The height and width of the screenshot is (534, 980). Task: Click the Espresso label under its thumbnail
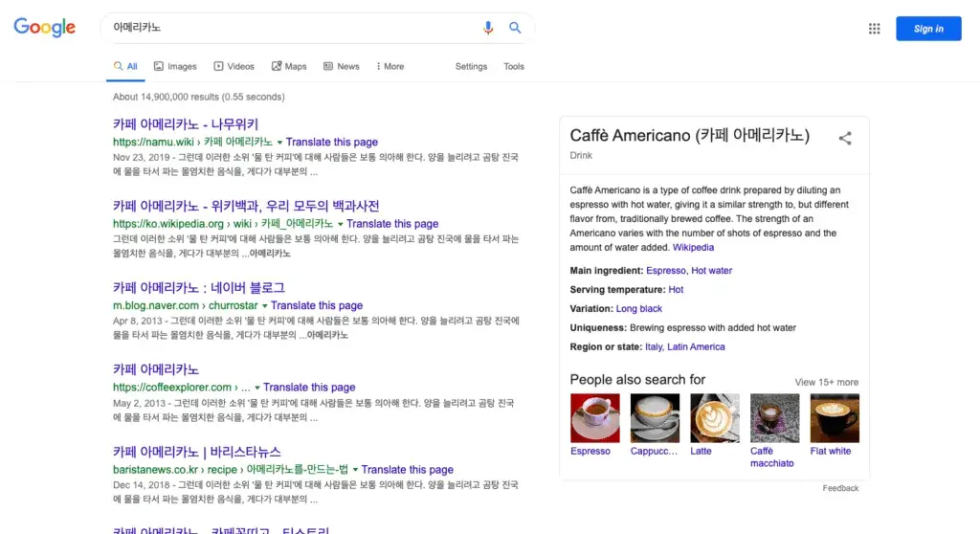(x=590, y=452)
